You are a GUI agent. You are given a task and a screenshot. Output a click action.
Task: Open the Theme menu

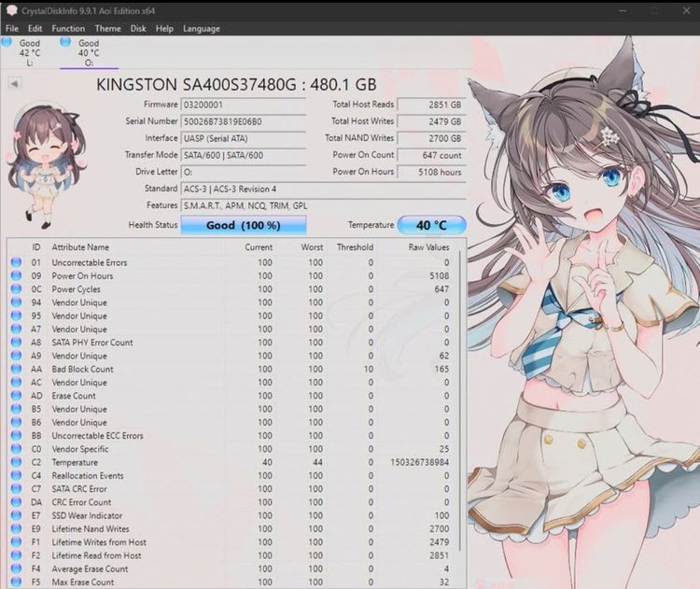coord(107,29)
